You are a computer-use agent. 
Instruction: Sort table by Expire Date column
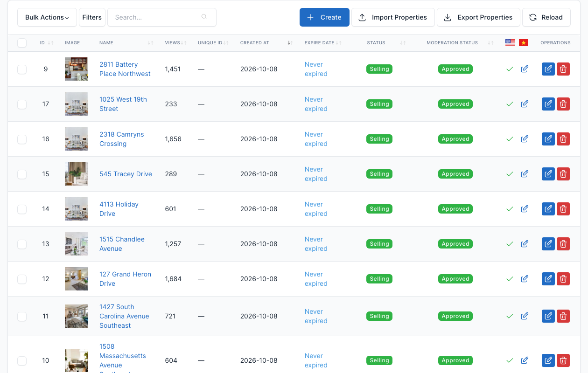point(323,42)
